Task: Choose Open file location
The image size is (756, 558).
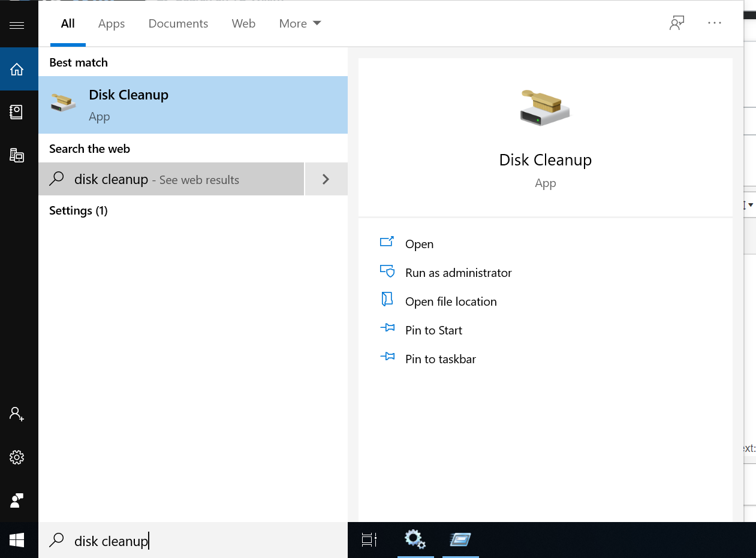Action: [451, 301]
